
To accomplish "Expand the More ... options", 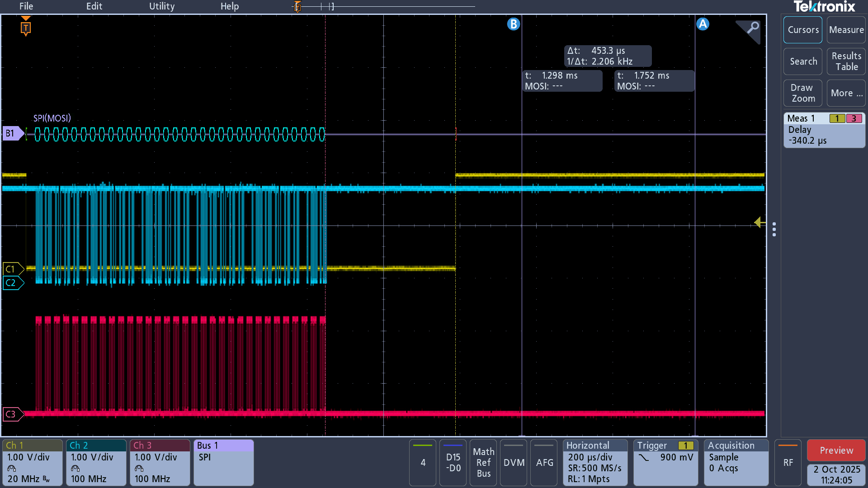I will 846,93.
